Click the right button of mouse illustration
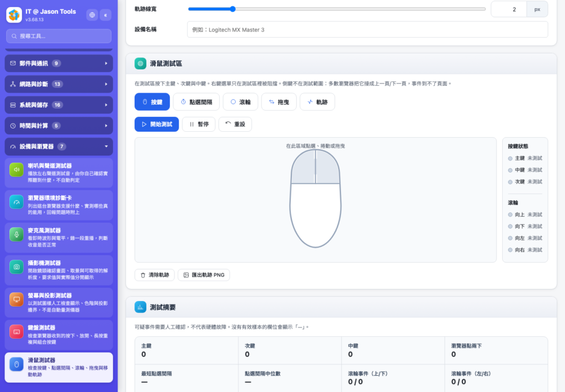Viewport: 565px width, 392px height. point(328,167)
